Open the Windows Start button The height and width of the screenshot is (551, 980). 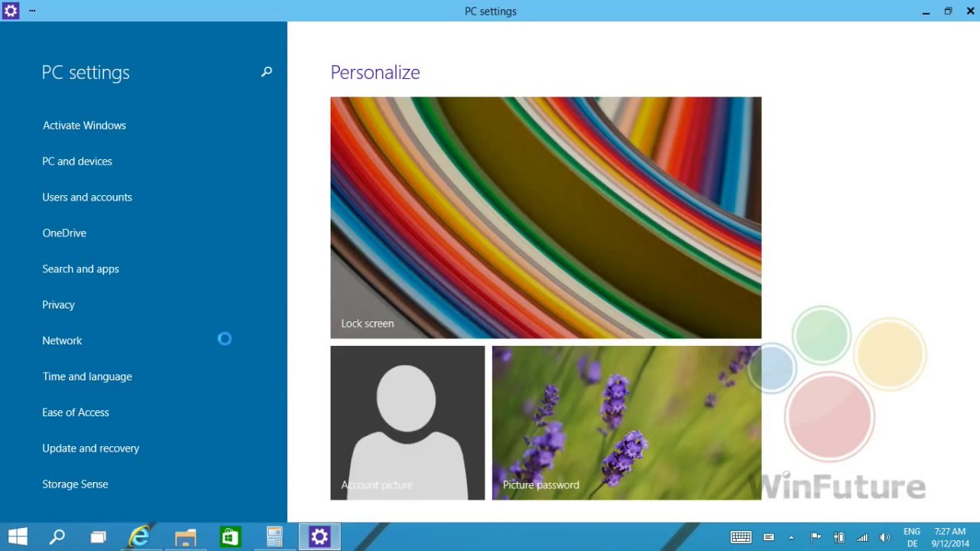tap(18, 536)
